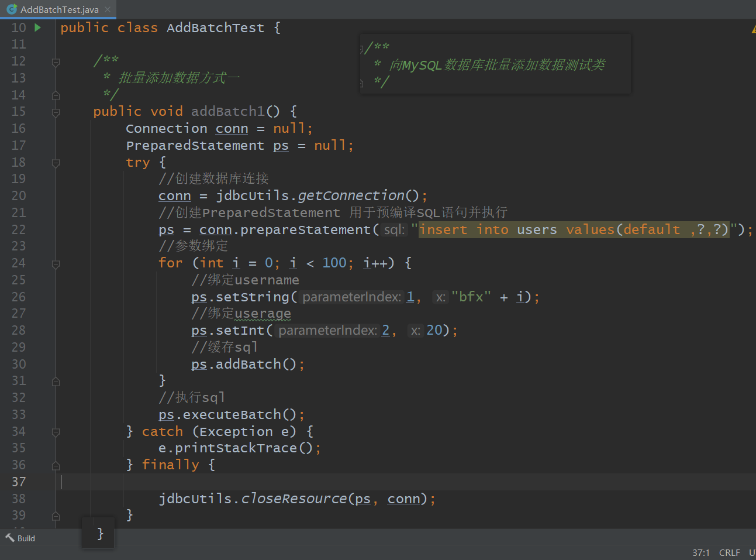756x560 pixels.
Task: Click the "bfx" string literal
Action: [471, 297]
